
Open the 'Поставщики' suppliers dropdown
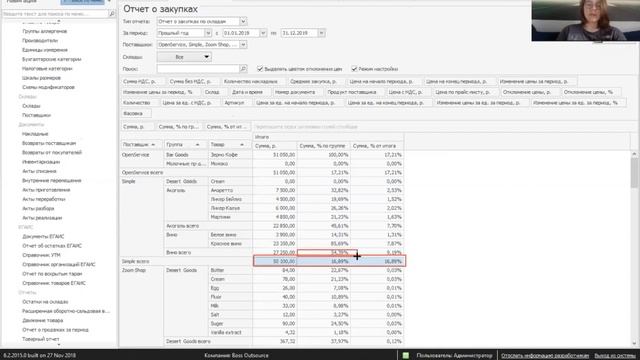243,44
